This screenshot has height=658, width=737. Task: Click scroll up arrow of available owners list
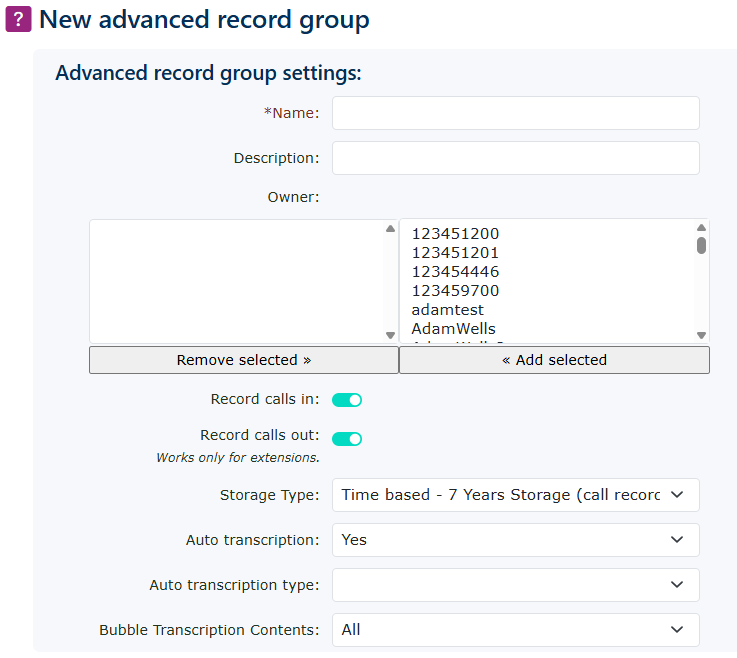(x=701, y=228)
